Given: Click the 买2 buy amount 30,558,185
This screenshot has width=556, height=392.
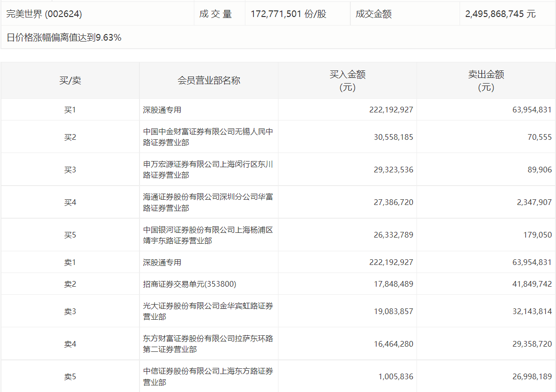Looking at the screenshot, I should pos(391,137).
